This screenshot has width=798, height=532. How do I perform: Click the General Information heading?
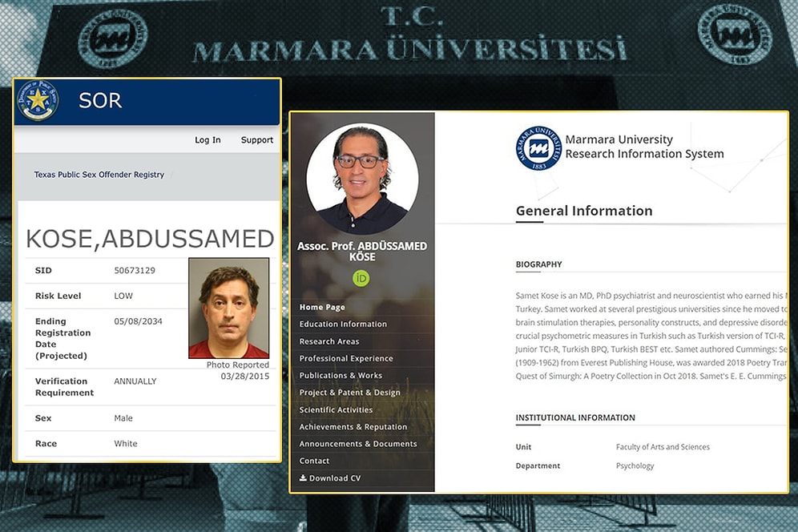[584, 211]
